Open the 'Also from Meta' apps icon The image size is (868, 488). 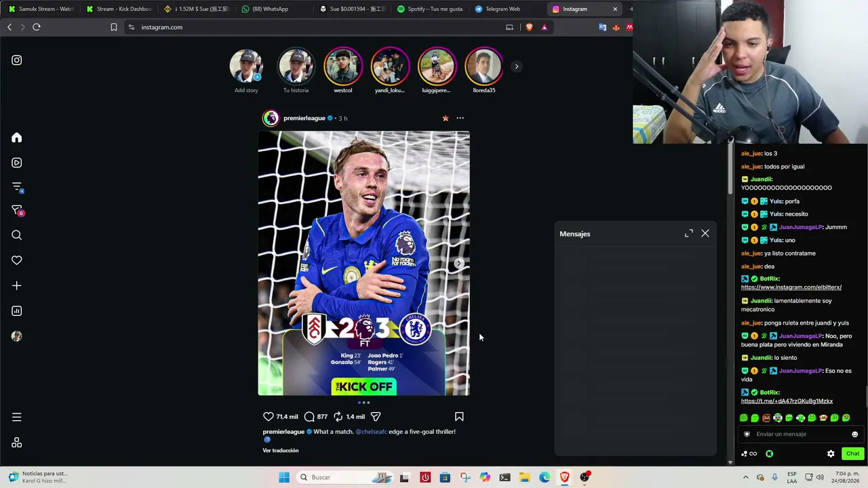[17, 443]
